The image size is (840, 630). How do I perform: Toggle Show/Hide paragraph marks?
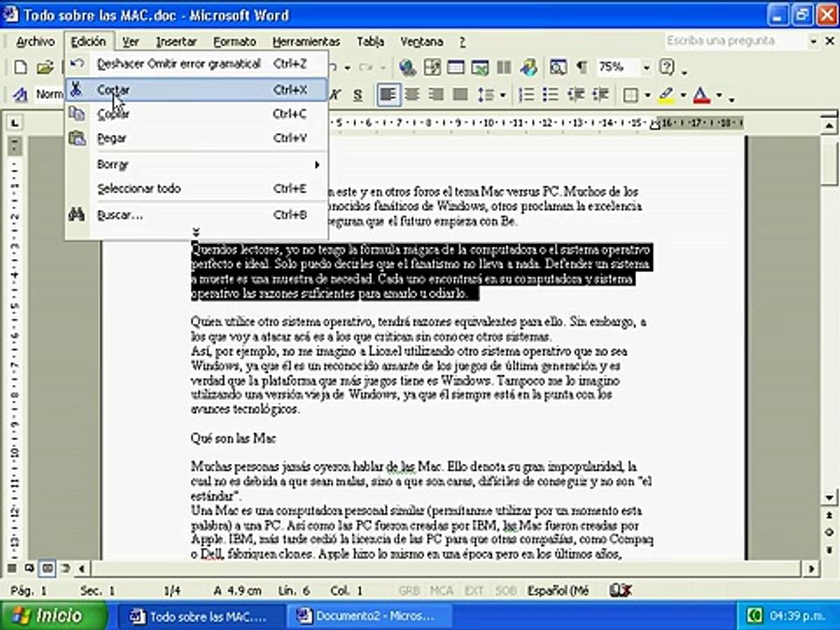tap(581, 67)
